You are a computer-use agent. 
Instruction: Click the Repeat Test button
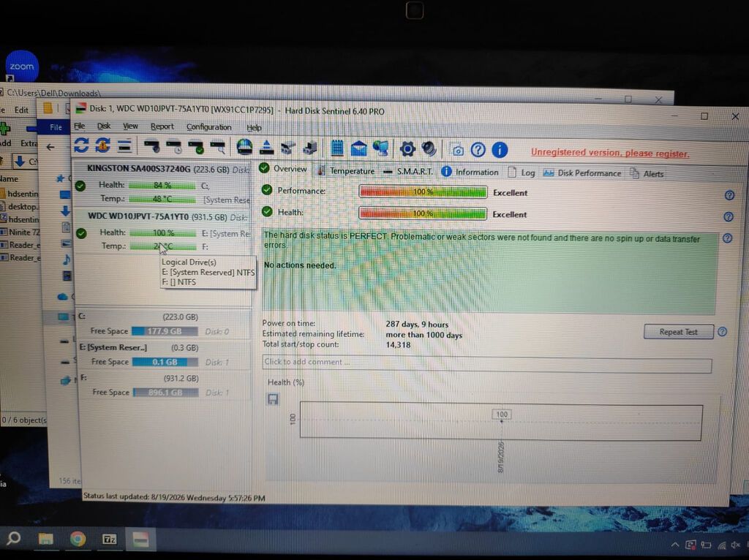pyautogui.click(x=678, y=331)
